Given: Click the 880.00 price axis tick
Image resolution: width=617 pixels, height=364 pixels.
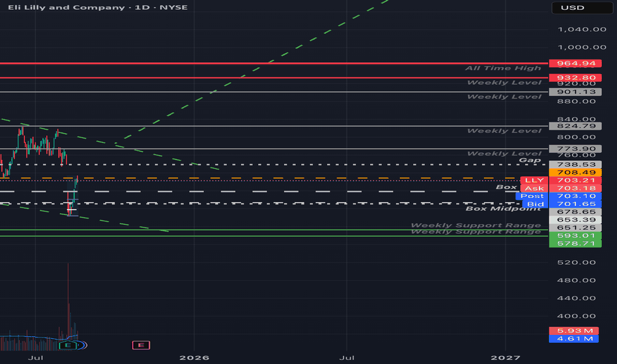Looking at the screenshot, I should pos(577,101).
